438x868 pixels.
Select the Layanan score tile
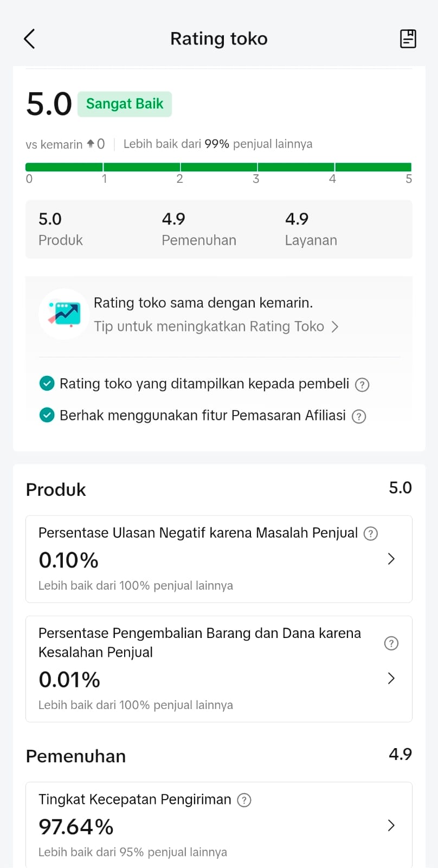[x=311, y=229]
